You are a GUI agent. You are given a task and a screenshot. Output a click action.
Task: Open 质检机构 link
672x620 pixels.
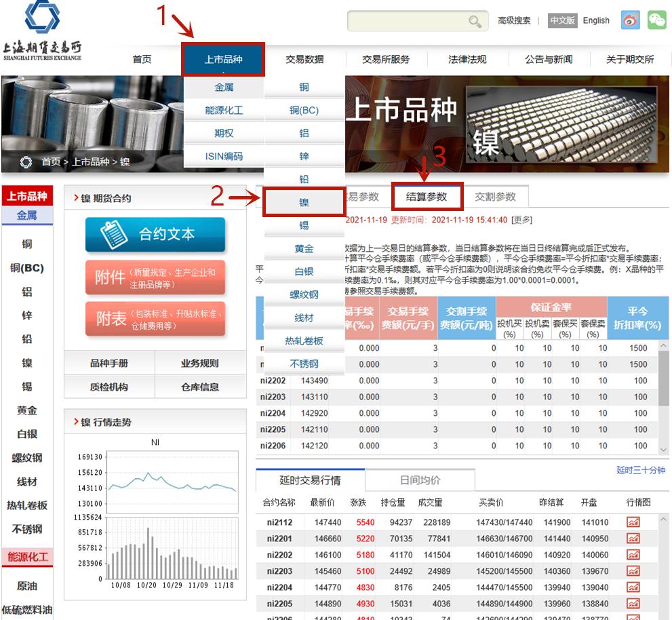click(109, 387)
